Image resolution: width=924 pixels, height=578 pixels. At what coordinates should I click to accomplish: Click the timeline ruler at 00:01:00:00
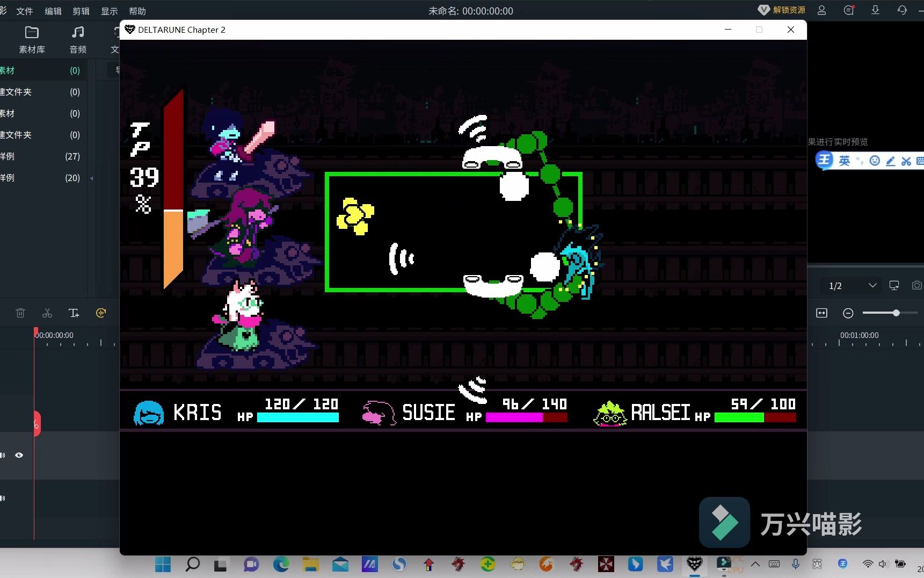tap(860, 335)
